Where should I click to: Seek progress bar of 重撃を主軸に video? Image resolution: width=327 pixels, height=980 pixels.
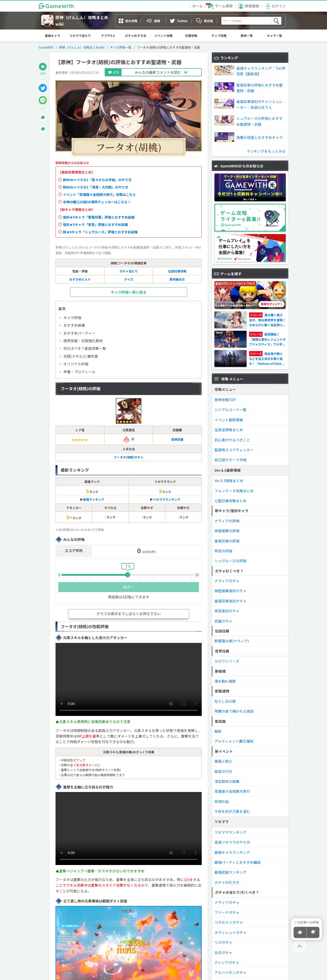pos(128,859)
